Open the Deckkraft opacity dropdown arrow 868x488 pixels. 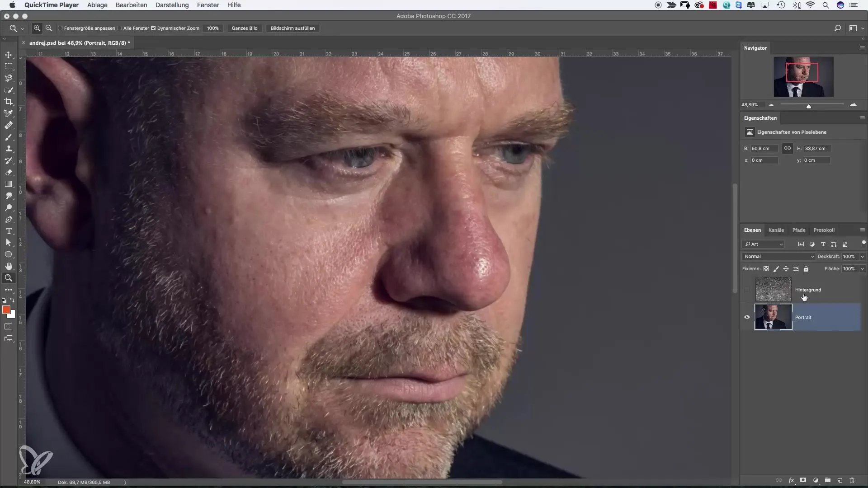(x=862, y=256)
